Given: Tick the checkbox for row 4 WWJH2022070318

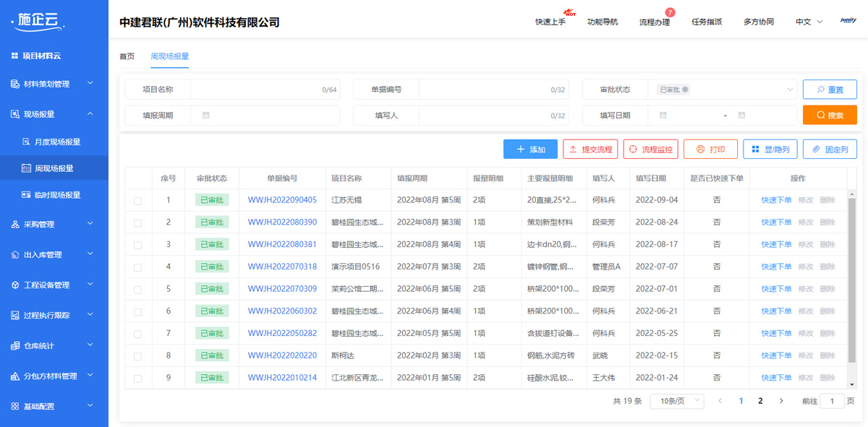Looking at the screenshot, I should pos(138,267).
